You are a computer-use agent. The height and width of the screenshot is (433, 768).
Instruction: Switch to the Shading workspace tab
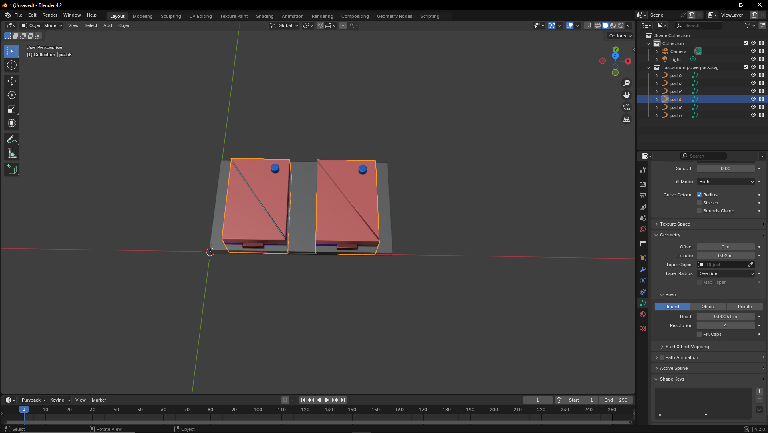click(264, 16)
